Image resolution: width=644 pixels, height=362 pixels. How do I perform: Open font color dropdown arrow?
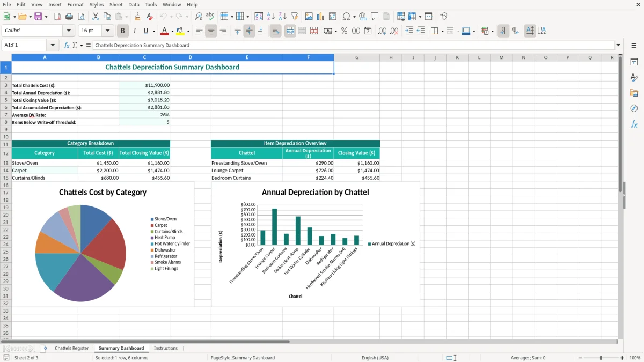click(x=172, y=31)
